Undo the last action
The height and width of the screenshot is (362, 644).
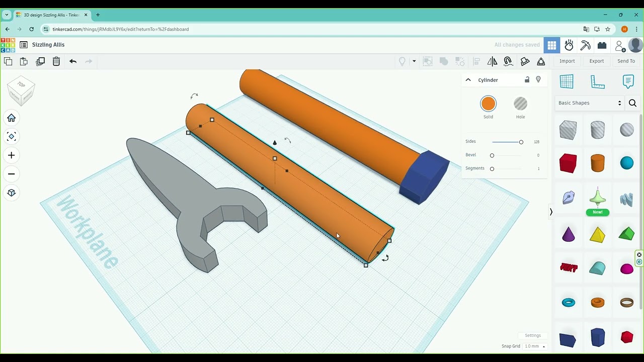click(x=73, y=61)
